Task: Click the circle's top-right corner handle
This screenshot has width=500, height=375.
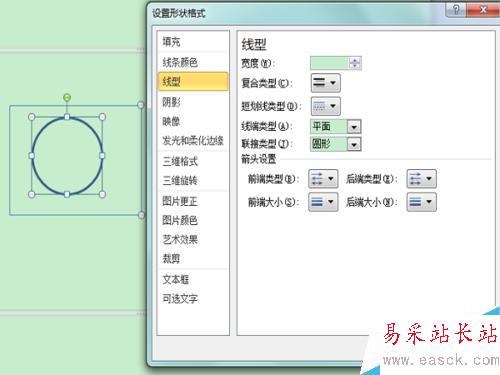Action: (x=102, y=117)
